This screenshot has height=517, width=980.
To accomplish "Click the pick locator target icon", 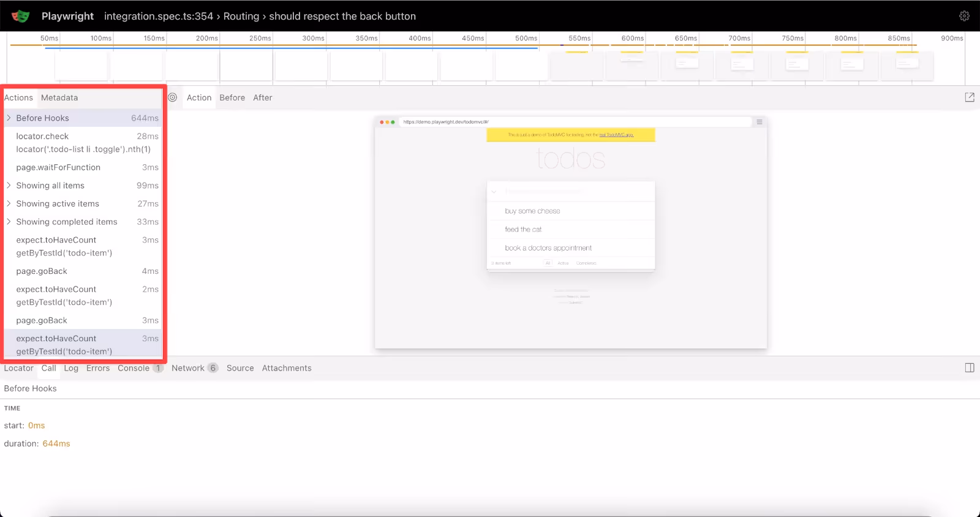I will [173, 97].
